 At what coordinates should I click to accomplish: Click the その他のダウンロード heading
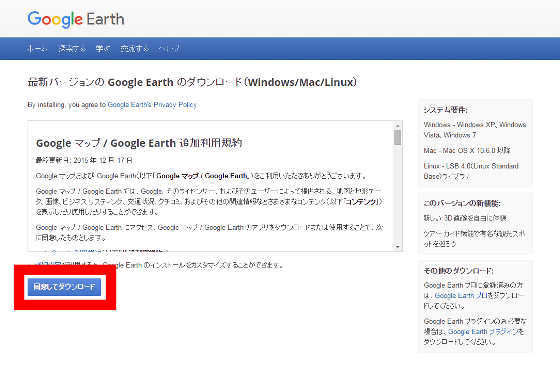(x=459, y=271)
